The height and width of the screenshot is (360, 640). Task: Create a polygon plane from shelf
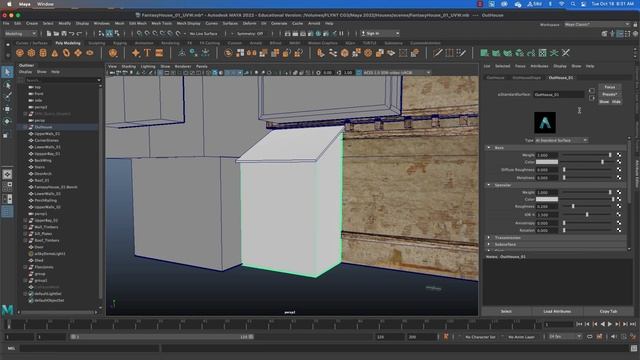click(78, 53)
